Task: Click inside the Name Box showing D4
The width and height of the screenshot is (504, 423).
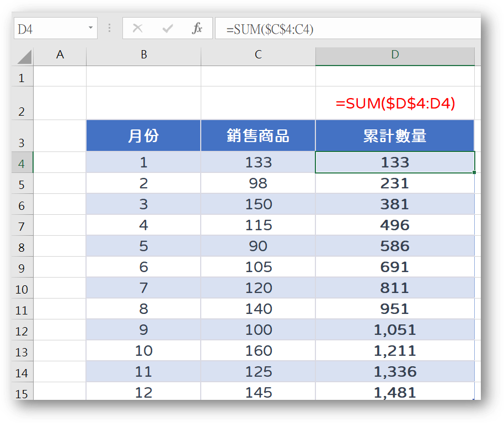Action: 49,29
